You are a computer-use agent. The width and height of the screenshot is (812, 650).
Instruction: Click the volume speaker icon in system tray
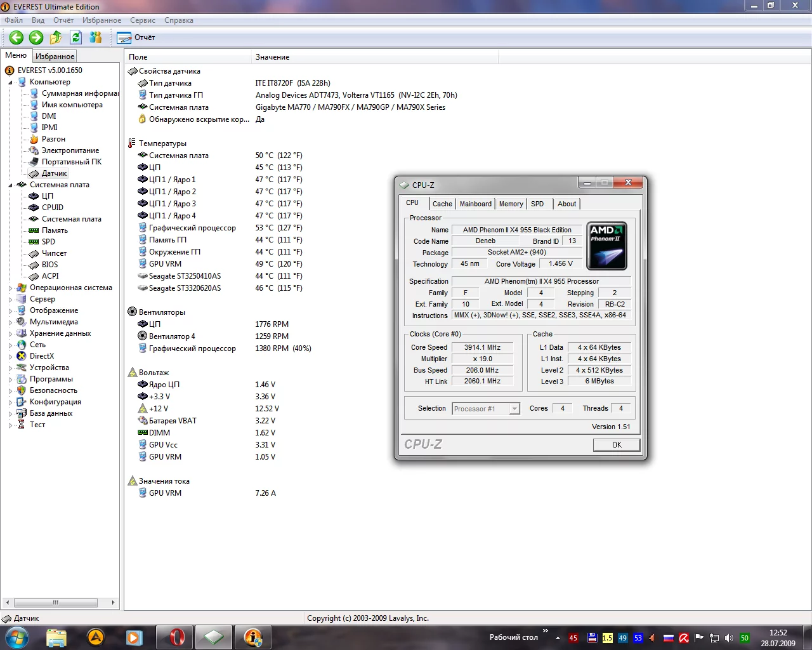coord(729,638)
